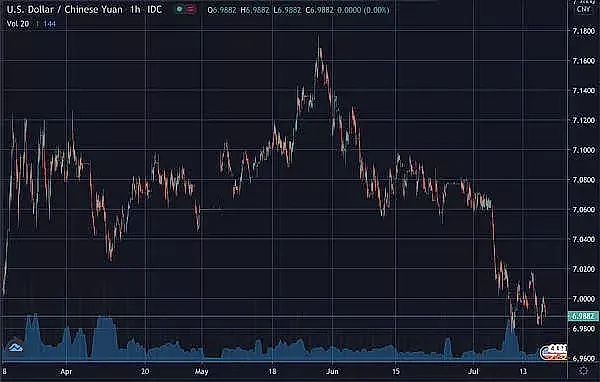Click the 7.0200 price axis label
The height and width of the screenshot is (382, 600).
click(584, 269)
